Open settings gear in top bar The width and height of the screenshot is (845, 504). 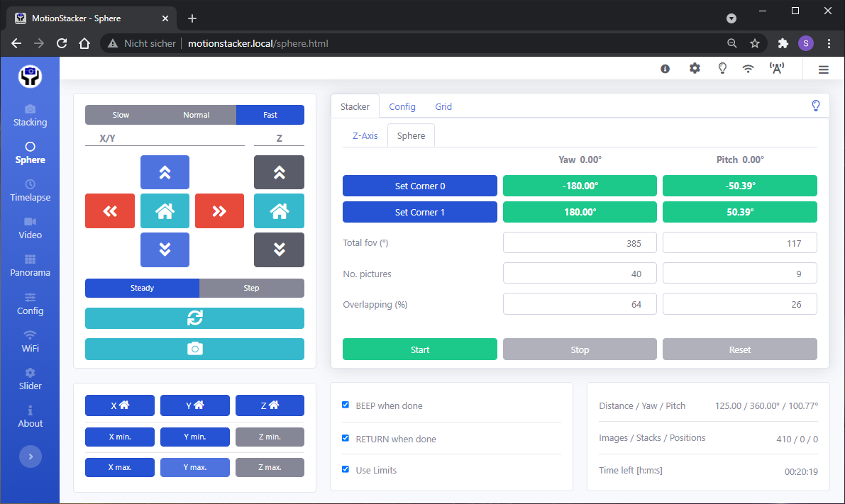click(x=695, y=69)
